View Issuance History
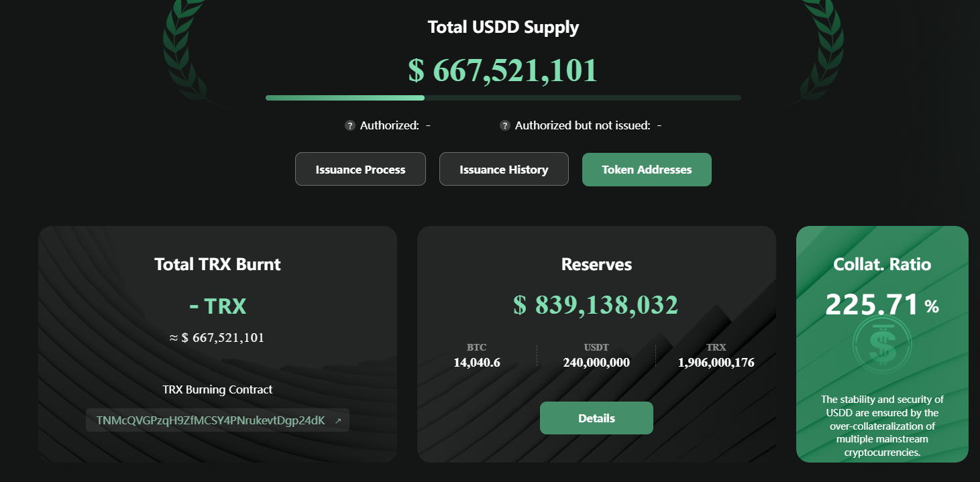This screenshot has height=482, width=980. click(x=504, y=170)
